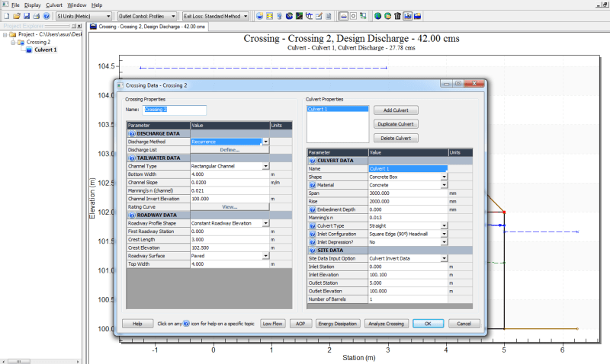Screen dimensions: 610x364
Task: Click the New project toolbar icon
Action: (x=7, y=16)
